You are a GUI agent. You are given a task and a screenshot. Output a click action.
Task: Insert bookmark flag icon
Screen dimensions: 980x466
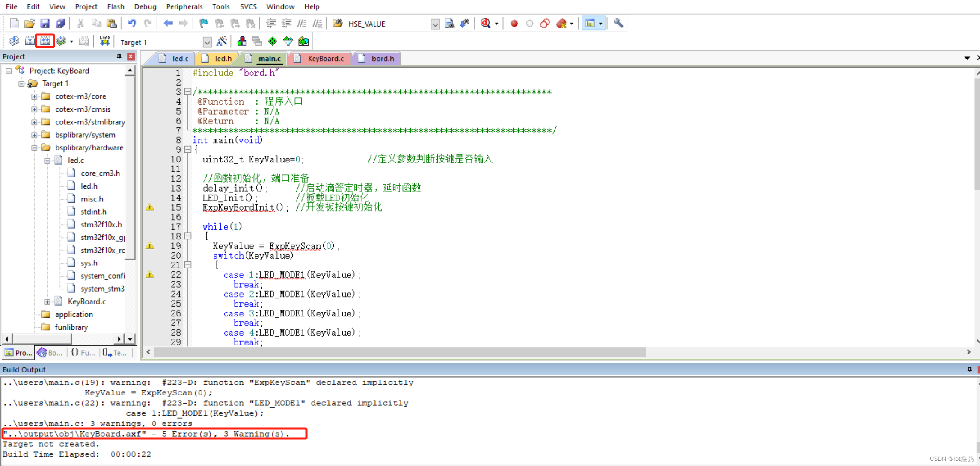pyautogui.click(x=204, y=24)
